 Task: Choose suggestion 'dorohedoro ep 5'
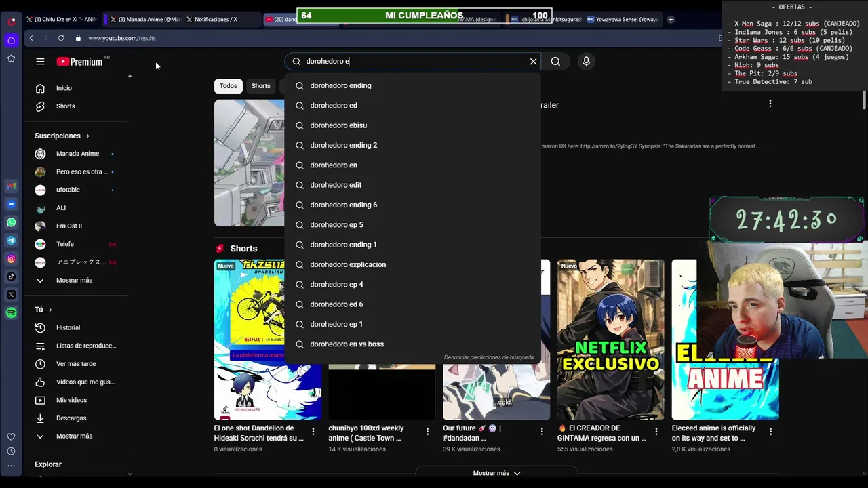click(413, 224)
